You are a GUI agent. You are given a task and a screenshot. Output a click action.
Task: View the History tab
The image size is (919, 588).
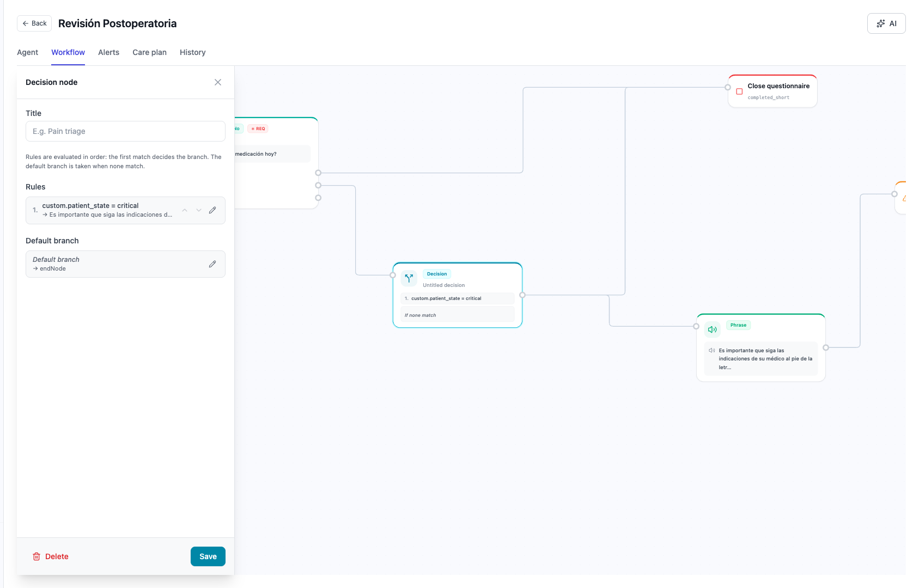[192, 52]
